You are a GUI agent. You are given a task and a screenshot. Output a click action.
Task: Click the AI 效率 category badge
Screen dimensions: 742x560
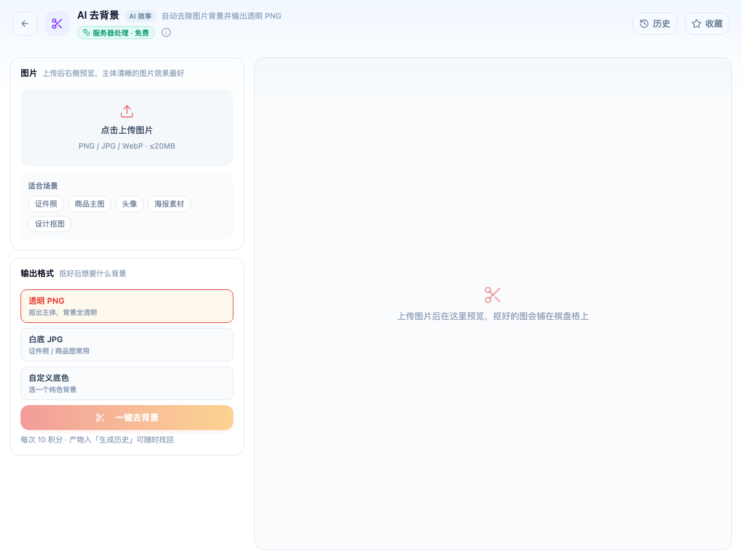point(141,16)
